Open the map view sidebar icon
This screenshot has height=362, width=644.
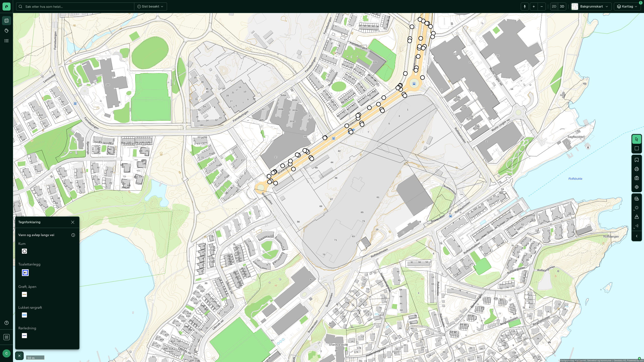click(7, 21)
